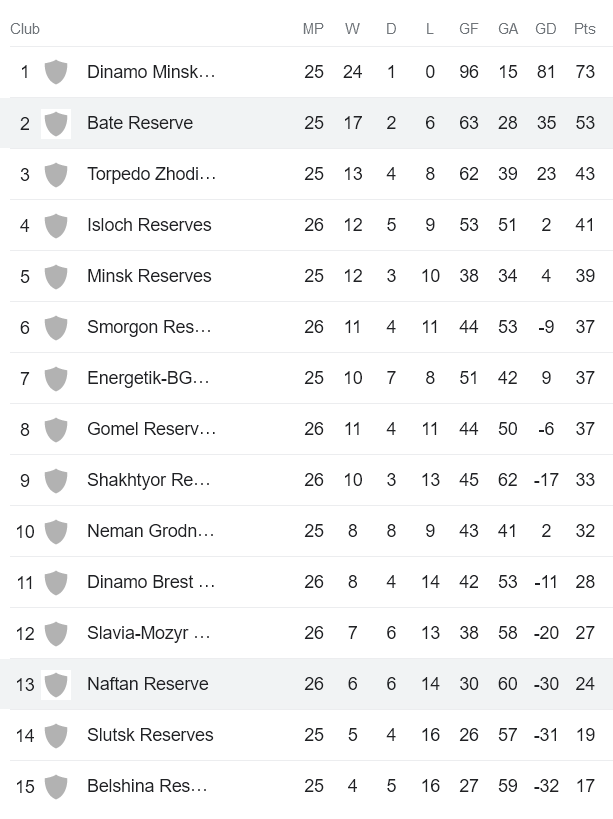Open the Neman Grodno team page
Screen dimensions: 613x819
pos(151,530)
